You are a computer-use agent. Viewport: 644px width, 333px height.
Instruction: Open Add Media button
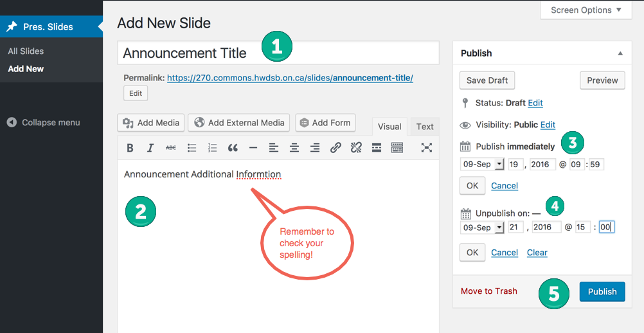(x=151, y=123)
